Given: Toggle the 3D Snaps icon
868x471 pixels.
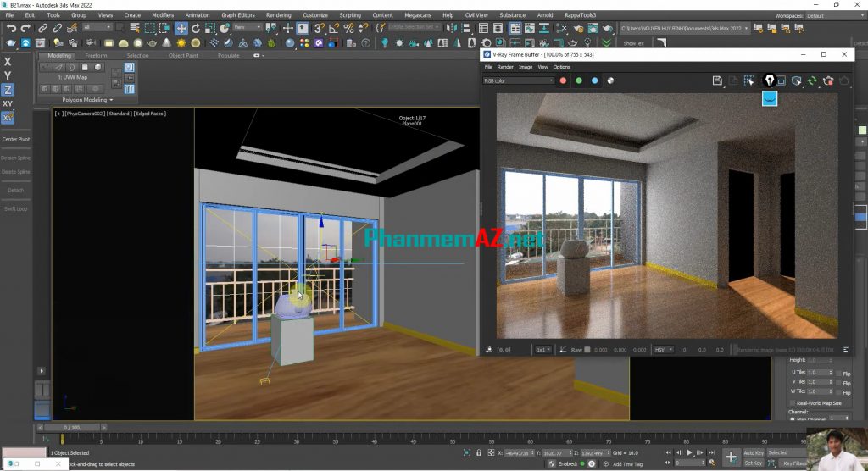Looking at the screenshot, I should (320, 28).
